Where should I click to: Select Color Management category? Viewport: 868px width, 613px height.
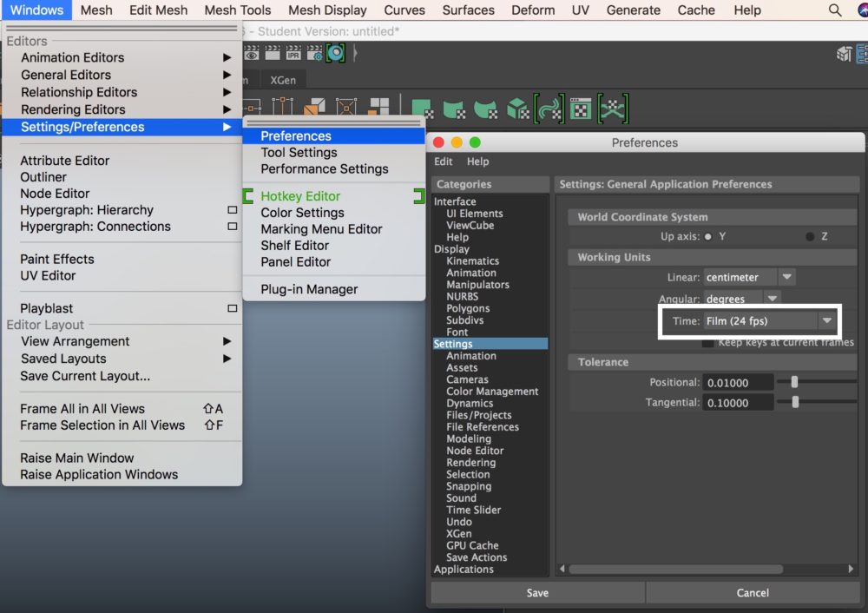point(492,392)
